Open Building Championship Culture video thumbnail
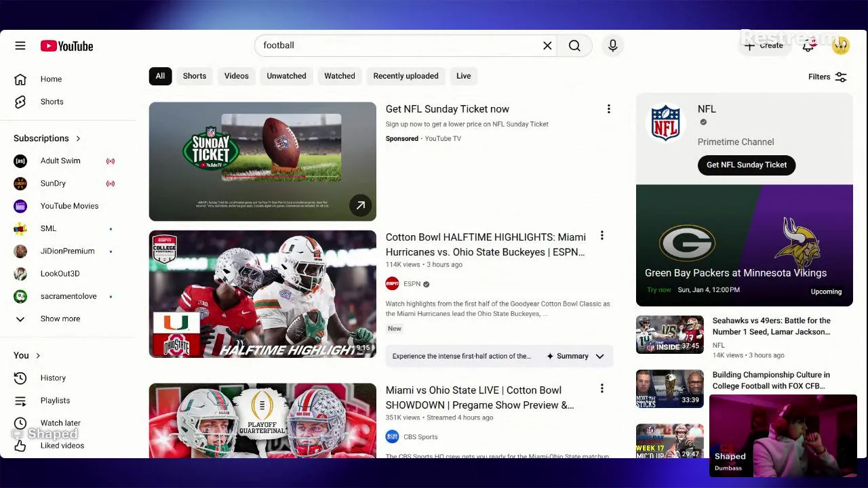 (670, 389)
